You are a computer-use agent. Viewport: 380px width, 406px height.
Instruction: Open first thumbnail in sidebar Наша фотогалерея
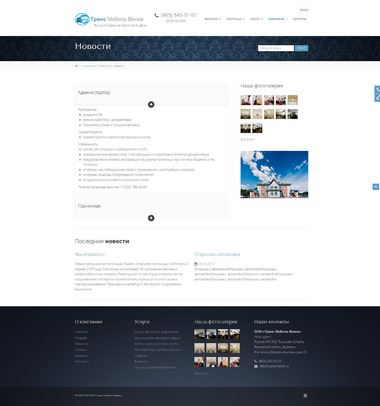(x=246, y=100)
